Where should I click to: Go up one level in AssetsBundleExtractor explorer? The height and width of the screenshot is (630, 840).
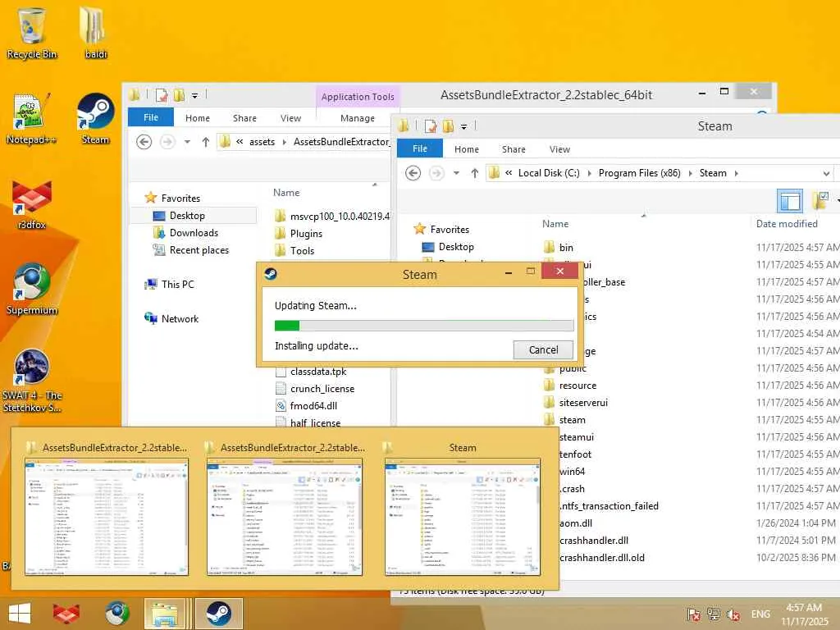click(x=206, y=142)
